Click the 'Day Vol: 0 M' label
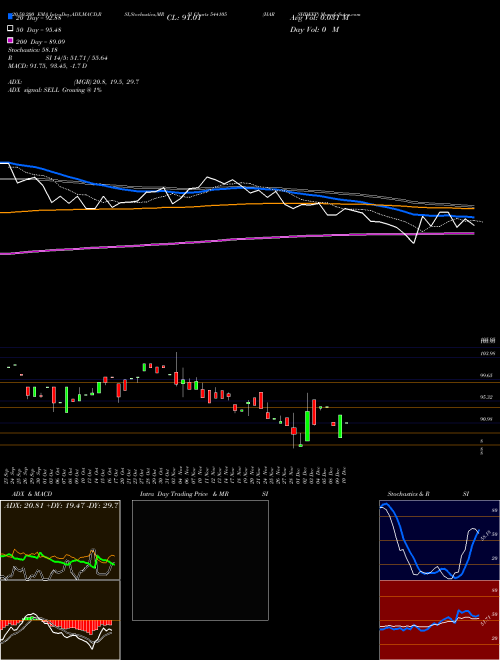 click(314, 30)
